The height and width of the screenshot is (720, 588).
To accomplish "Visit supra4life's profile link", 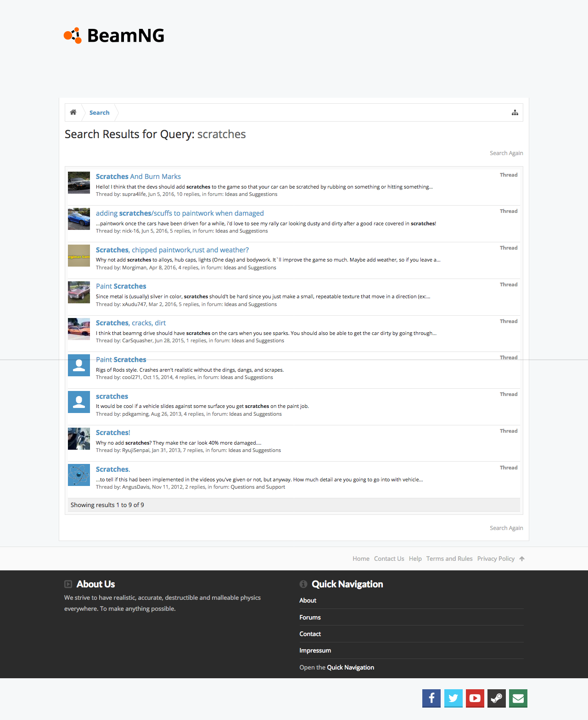I will [134, 194].
